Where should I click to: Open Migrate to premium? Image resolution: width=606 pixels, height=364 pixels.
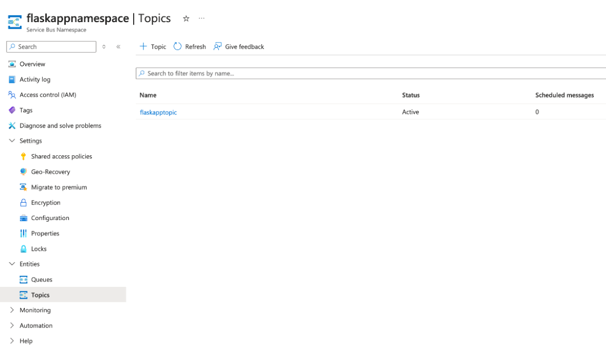tap(59, 187)
